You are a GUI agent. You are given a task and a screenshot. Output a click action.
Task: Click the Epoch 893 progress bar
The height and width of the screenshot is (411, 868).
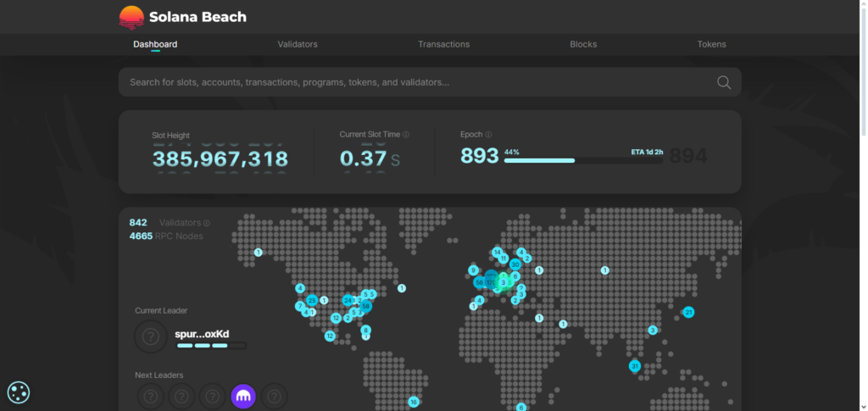pyautogui.click(x=583, y=160)
